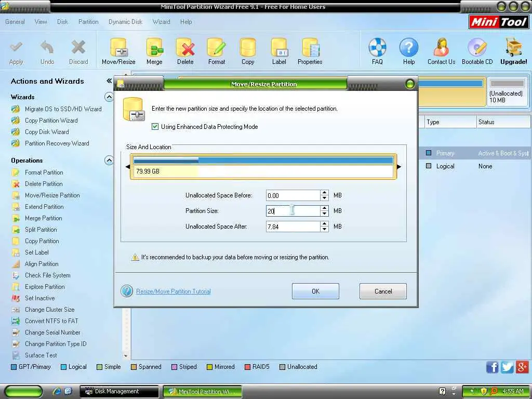This screenshot has width=532, height=399.
Task: Click the Apply checkmark icon
Action: (x=16, y=47)
